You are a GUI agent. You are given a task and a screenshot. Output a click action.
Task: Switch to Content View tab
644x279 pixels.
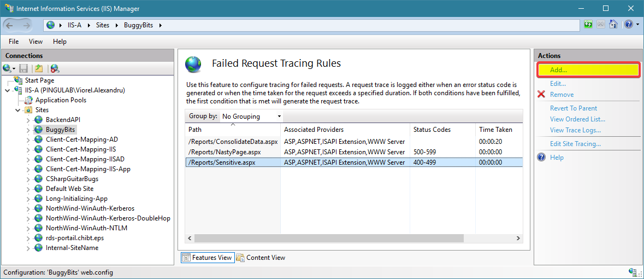pyautogui.click(x=261, y=258)
